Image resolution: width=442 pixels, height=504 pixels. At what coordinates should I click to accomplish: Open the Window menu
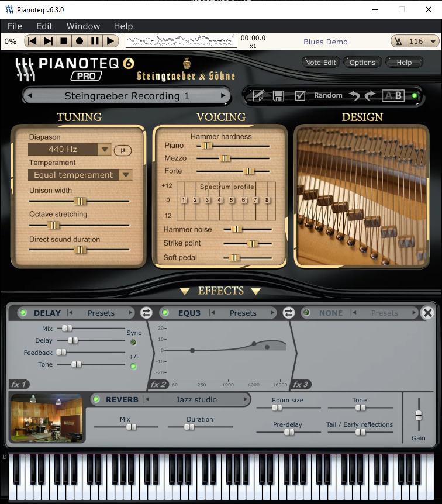click(x=83, y=26)
